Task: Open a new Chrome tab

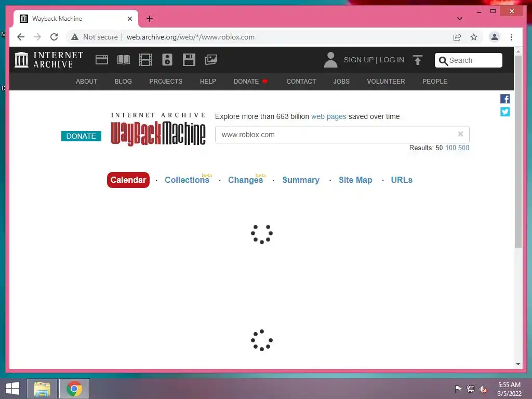Action: pyautogui.click(x=150, y=19)
